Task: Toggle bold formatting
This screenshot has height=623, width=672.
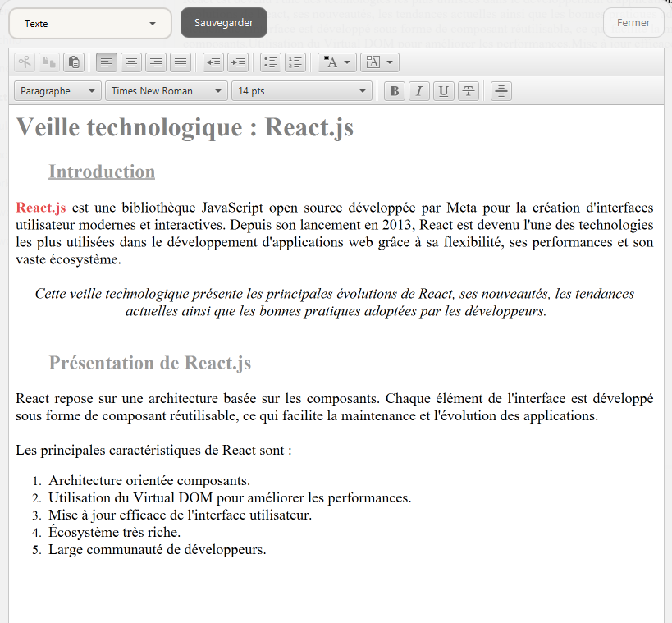Action: [x=395, y=91]
